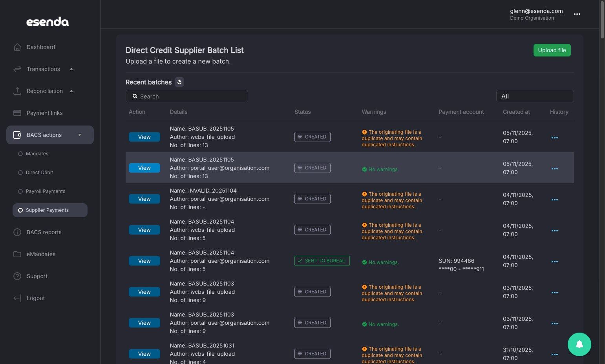Collapse the BACS actions menu arrow
This screenshot has height=364, width=605.
(x=80, y=135)
